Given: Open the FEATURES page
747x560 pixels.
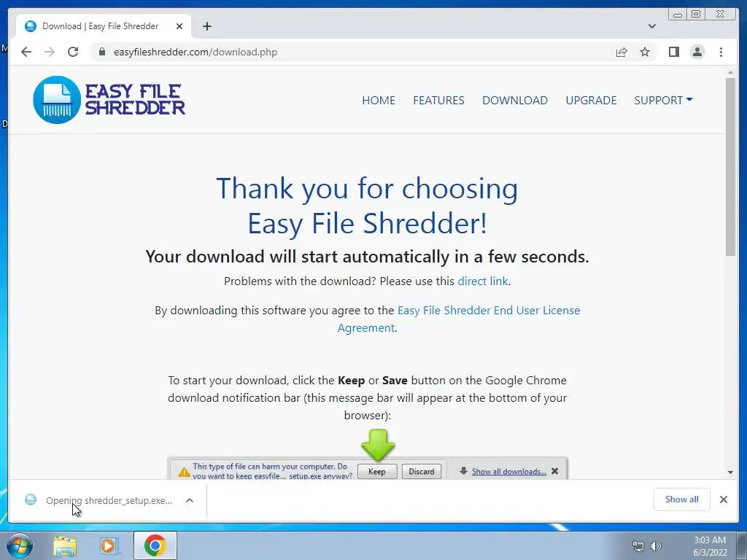Looking at the screenshot, I should coord(438,100).
